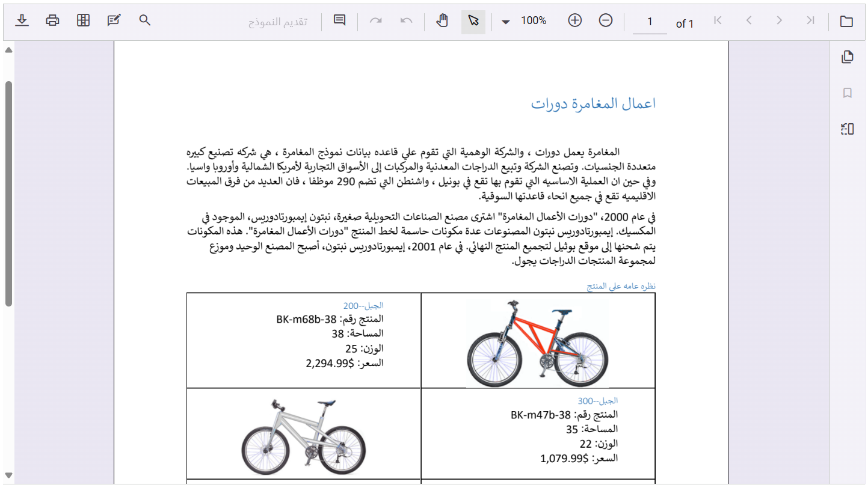Open the page thumbnails panel icon

[x=848, y=56]
